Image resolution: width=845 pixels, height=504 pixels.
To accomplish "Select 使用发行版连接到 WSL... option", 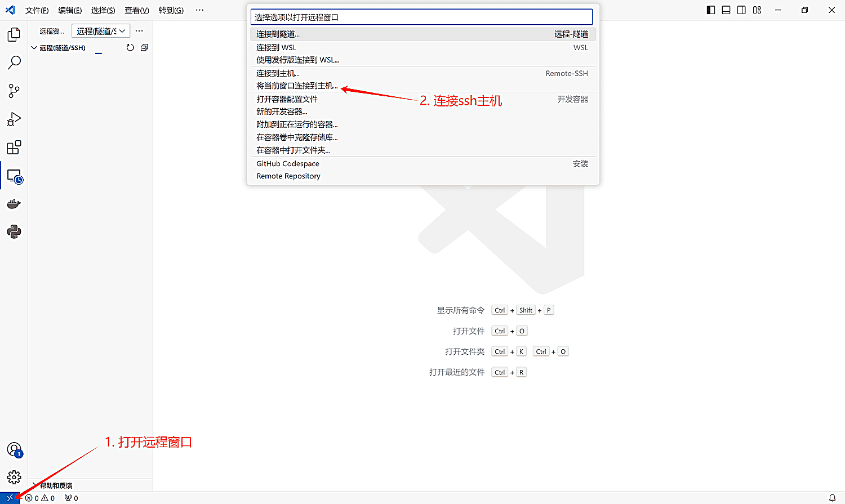I will click(423, 60).
